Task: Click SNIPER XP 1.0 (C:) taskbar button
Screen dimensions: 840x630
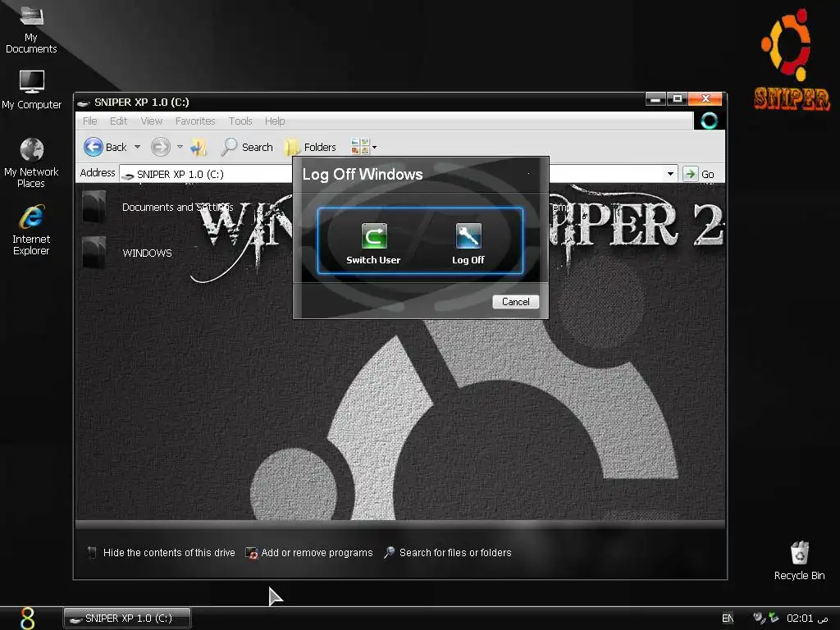Action: click(127, 618)
